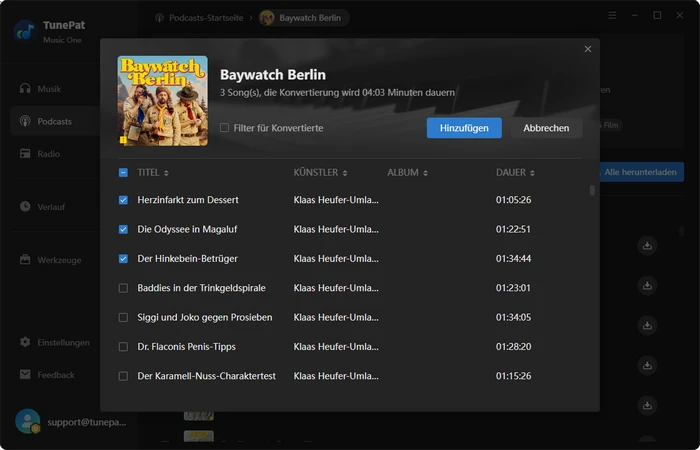Toggle the Filter für Konvertierte checkbox

225,128
